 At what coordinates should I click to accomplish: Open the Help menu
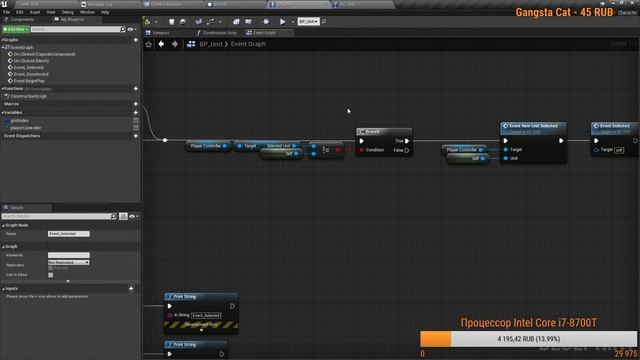pos(105,12)
